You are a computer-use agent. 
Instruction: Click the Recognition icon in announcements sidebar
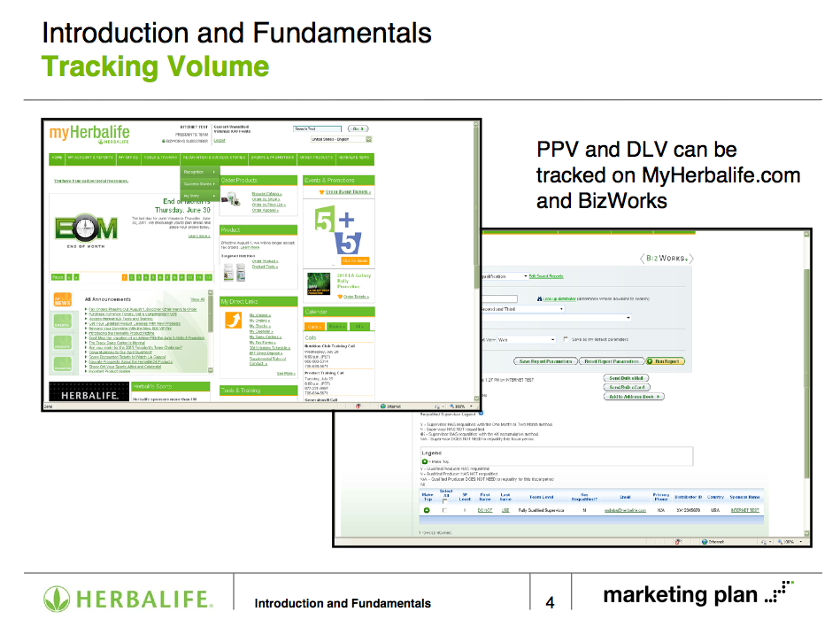[x=63, y=364]
